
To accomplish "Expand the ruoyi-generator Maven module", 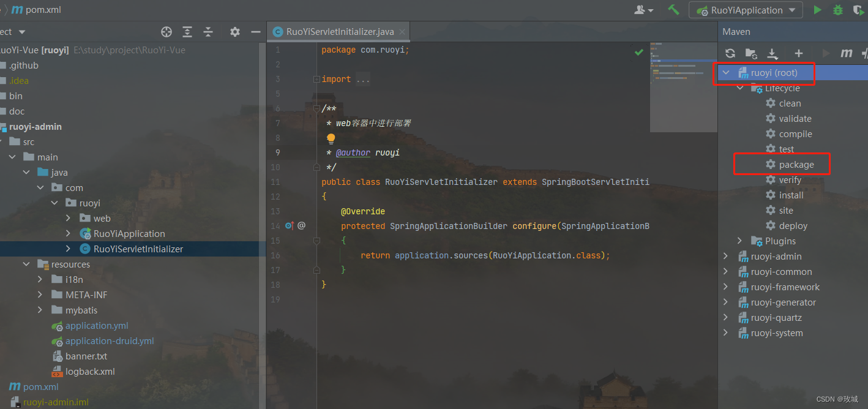I will click(726, 302).
